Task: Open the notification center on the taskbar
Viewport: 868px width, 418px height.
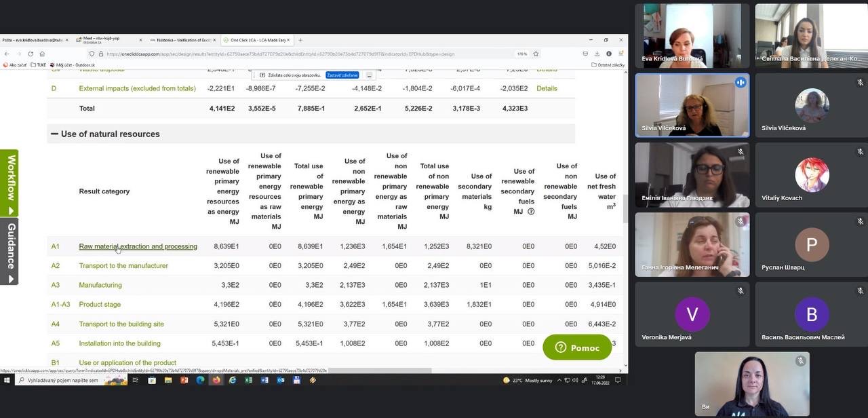Action: coord(618,381)
